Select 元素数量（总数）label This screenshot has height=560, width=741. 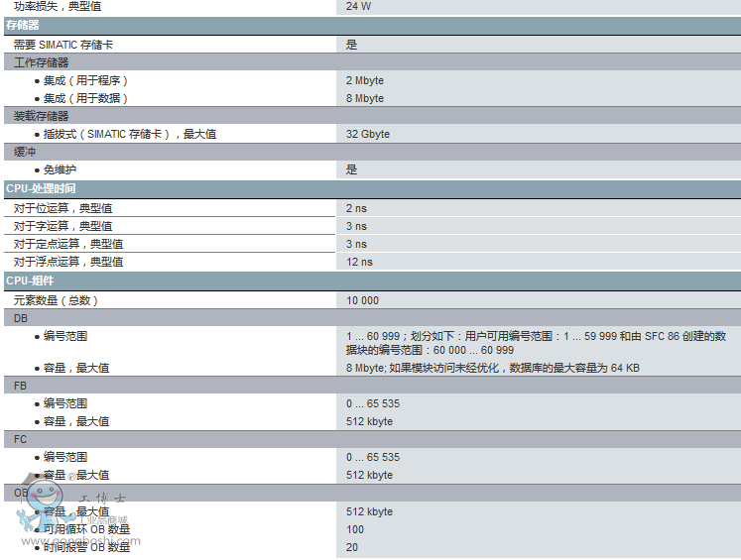coord(56,300)
